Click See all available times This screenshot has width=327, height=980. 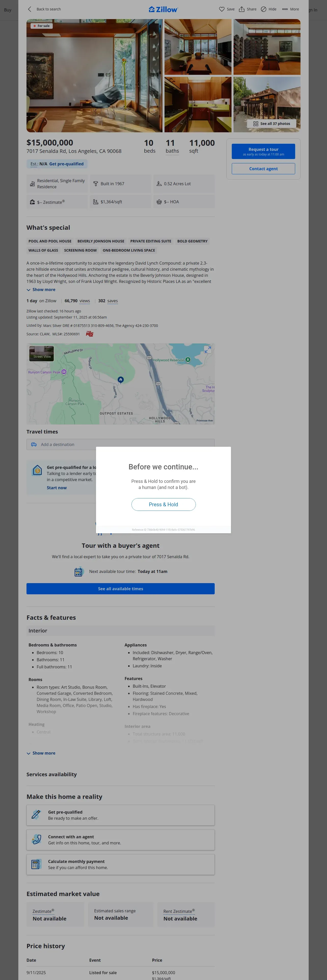(120, 589)
